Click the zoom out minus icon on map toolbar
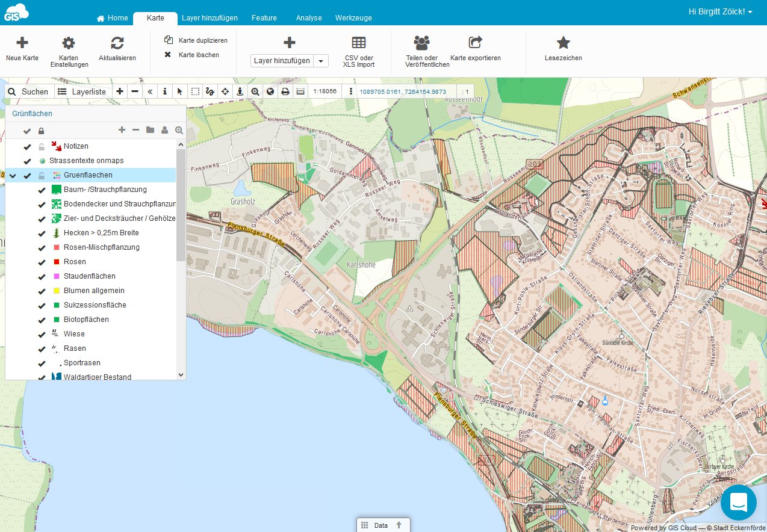The height and width of the screenshot is (532, 767). (135, 91)
